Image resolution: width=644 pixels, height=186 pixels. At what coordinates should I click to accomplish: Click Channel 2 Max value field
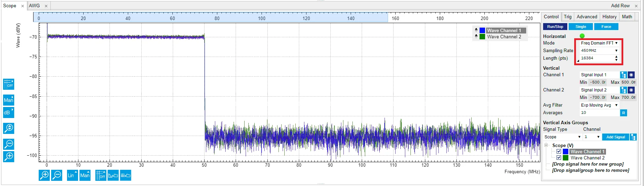click(x=628, y=98)
